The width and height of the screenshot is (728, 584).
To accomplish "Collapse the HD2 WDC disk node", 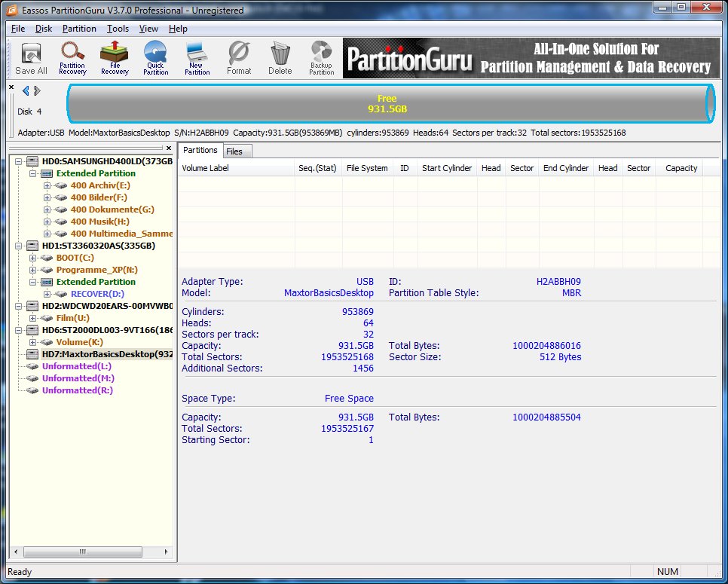I will (19, 306).
